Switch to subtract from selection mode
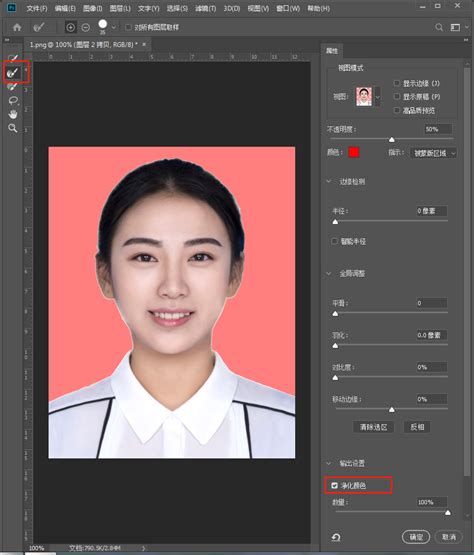474x555 pixels. [86, 27]
